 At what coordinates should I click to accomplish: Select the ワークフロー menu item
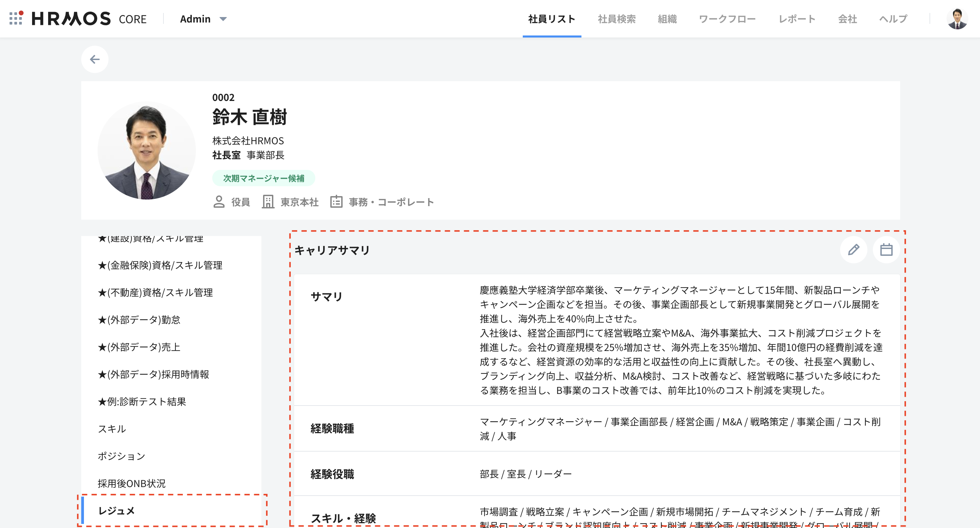pos(727,19)
